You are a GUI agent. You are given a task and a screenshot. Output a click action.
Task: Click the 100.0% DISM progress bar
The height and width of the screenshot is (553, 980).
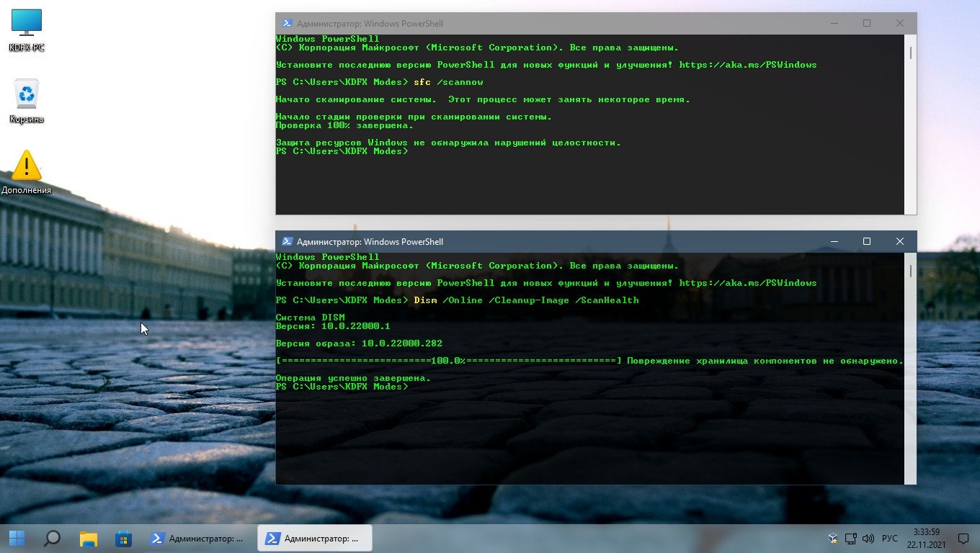click(x=448, y=361)
